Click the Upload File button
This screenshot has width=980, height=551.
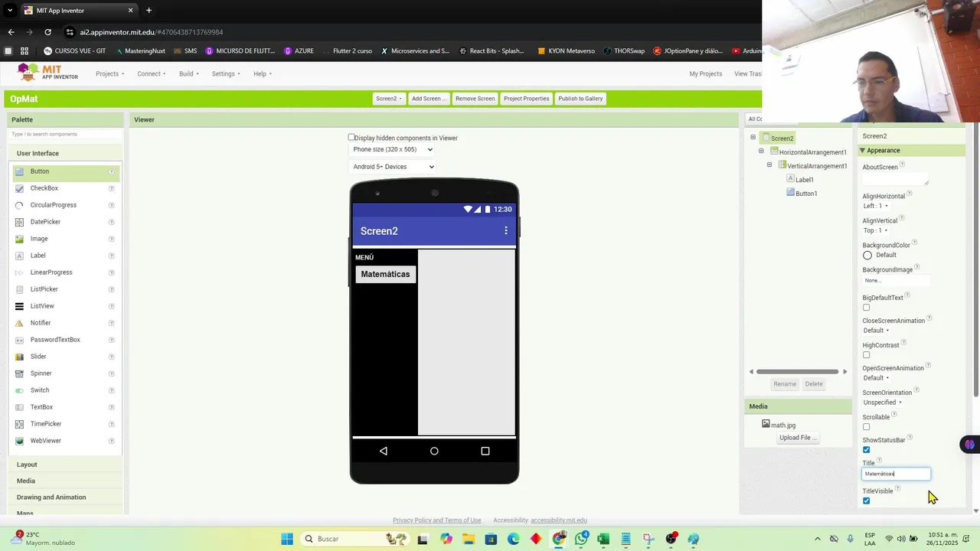pyautogui.click(x=797, y=438)
